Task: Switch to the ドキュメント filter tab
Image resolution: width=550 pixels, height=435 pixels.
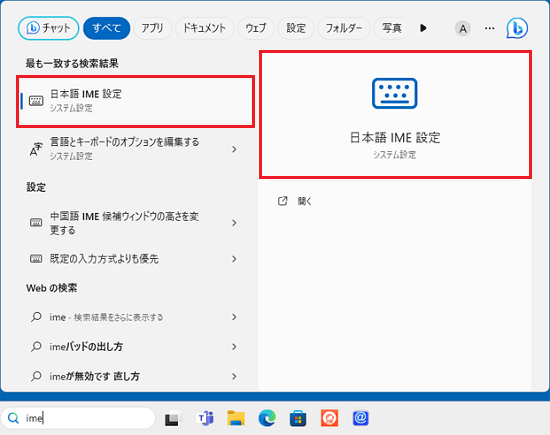Action: [x=204, y=28]
